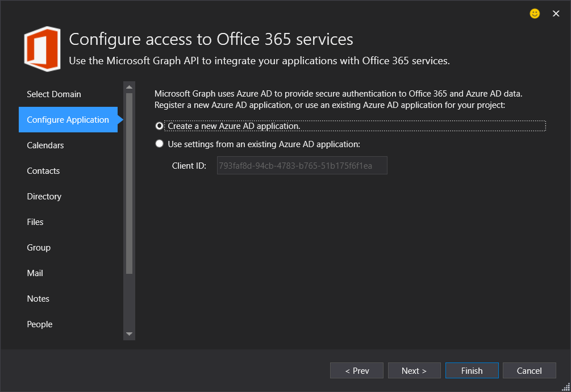Open the Mail permissions page

(x=35, y=273)
